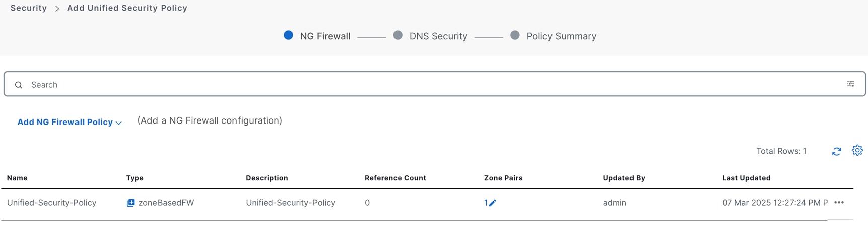868x244 pixels.
Task: Sort by Reference Count column header
Action: [395, 178]
